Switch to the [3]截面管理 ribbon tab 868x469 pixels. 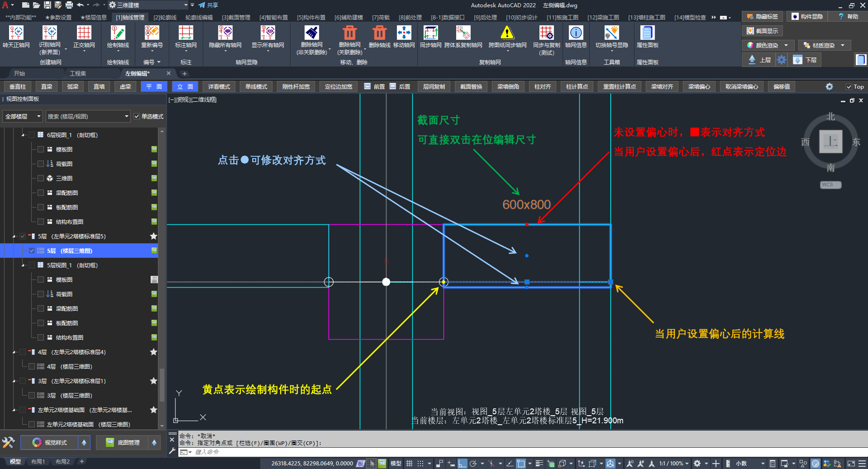click(236, 18)
